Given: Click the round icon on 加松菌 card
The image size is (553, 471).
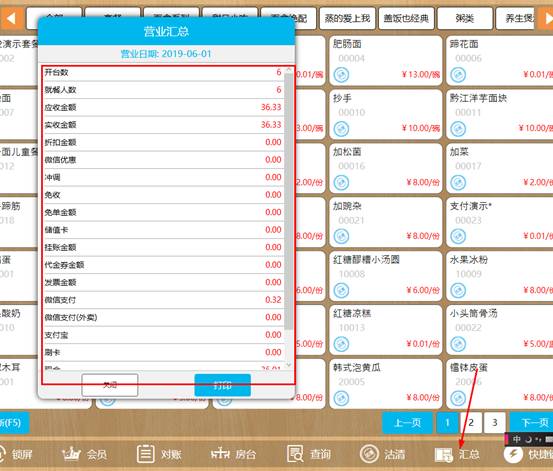Looking at the screenshot, I should tap(341, 183).
